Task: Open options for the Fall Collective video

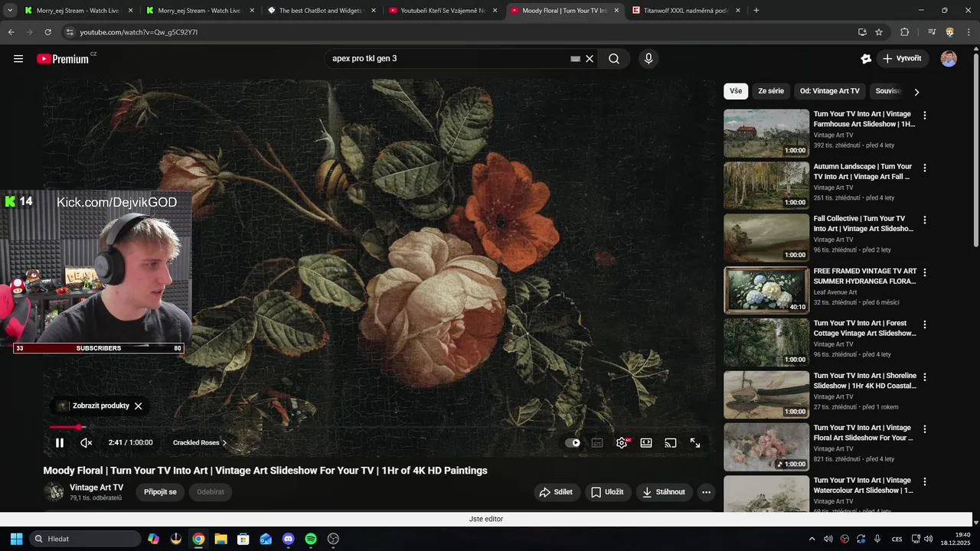Action: point(925,220)
